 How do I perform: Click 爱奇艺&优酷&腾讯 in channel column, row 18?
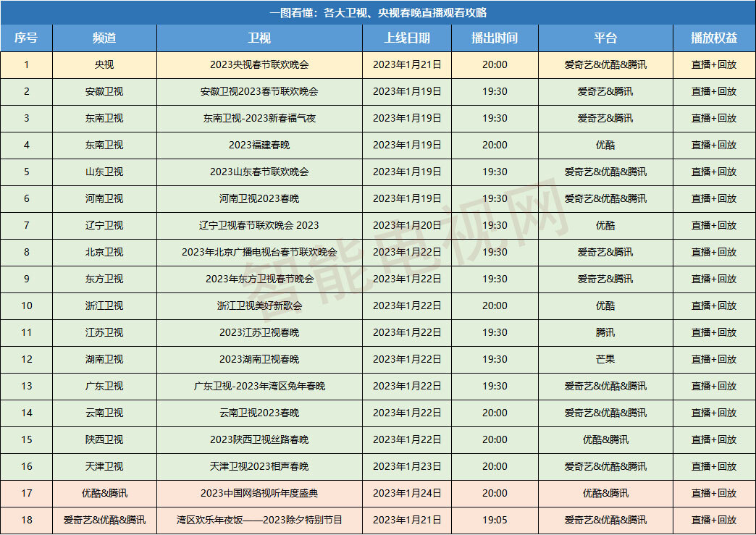click(104, 520)
